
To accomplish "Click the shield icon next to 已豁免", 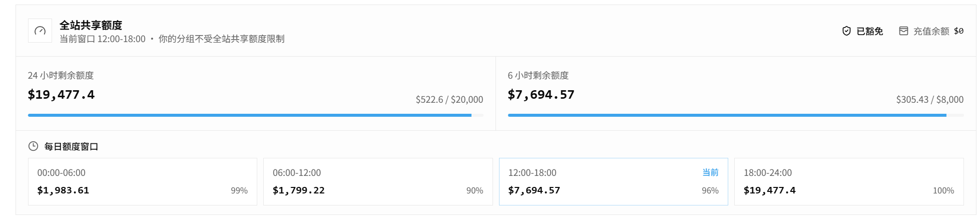I will click(x=846, y=31).
